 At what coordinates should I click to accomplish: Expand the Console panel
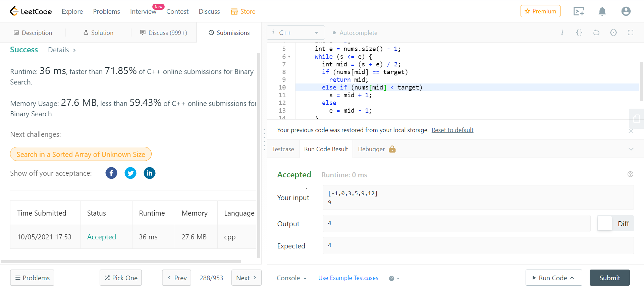(x=291, y=278)
